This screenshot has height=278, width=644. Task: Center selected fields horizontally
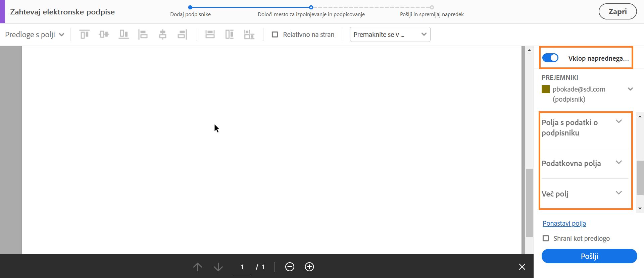pos(163,34)
